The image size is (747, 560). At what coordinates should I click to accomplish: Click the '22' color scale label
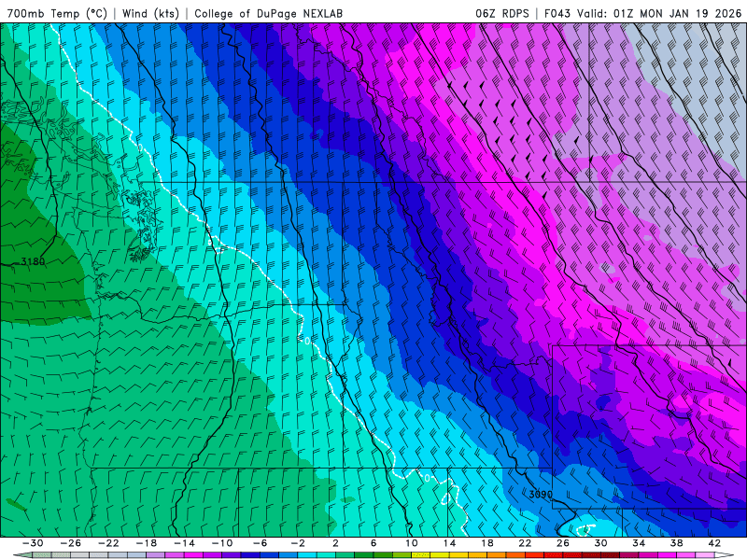pyautogui.click(x=525, y=543)
